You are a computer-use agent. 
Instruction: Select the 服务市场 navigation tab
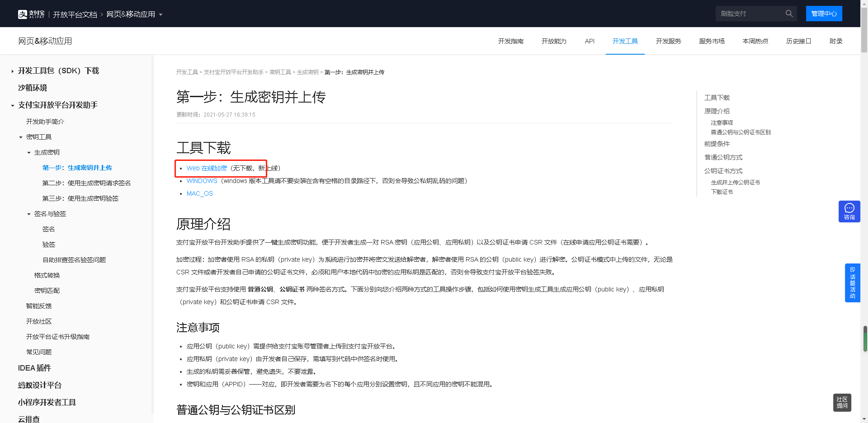point(712,41)
